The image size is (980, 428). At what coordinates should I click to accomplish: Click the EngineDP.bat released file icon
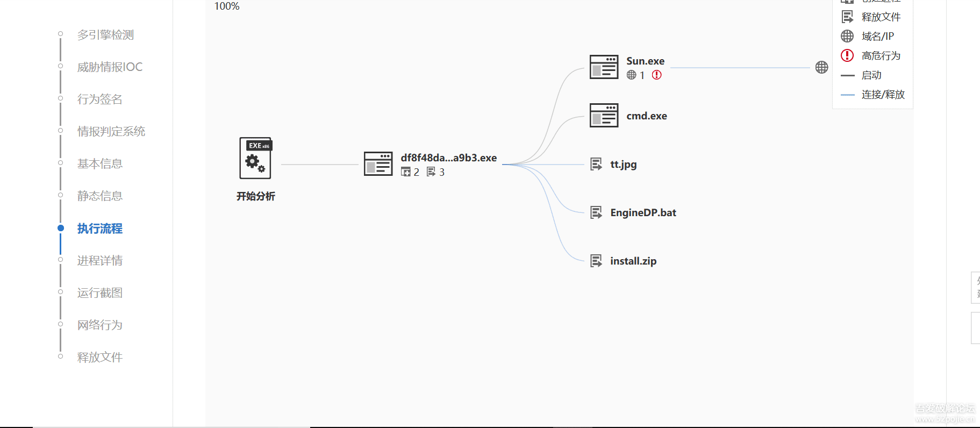pos(596,212)
